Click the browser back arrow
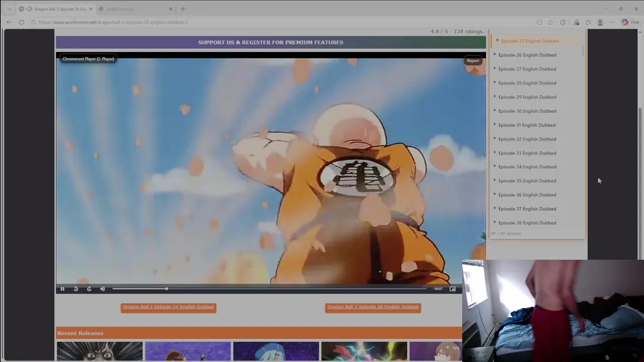 click(9, 22)
